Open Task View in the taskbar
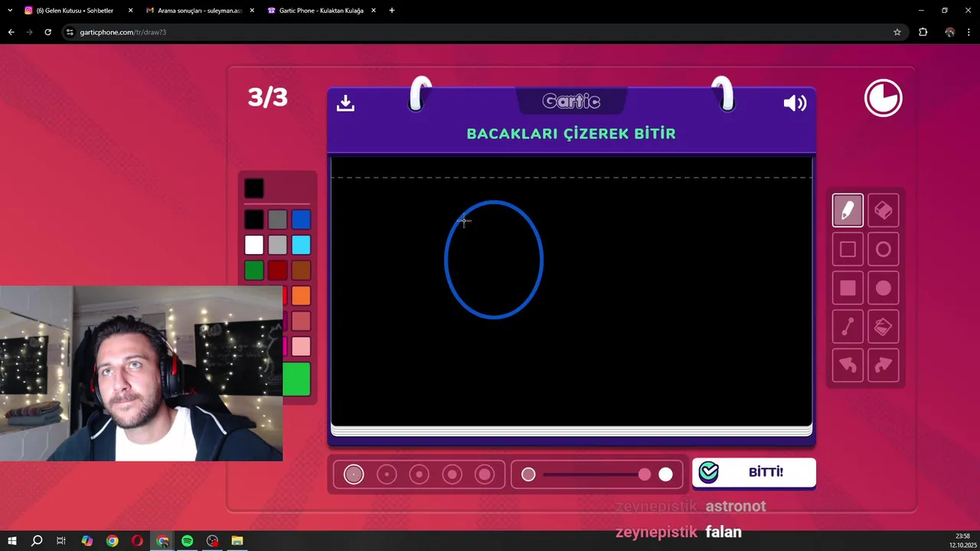This screenshot has width=980, height=551. [x=61, y=541]
